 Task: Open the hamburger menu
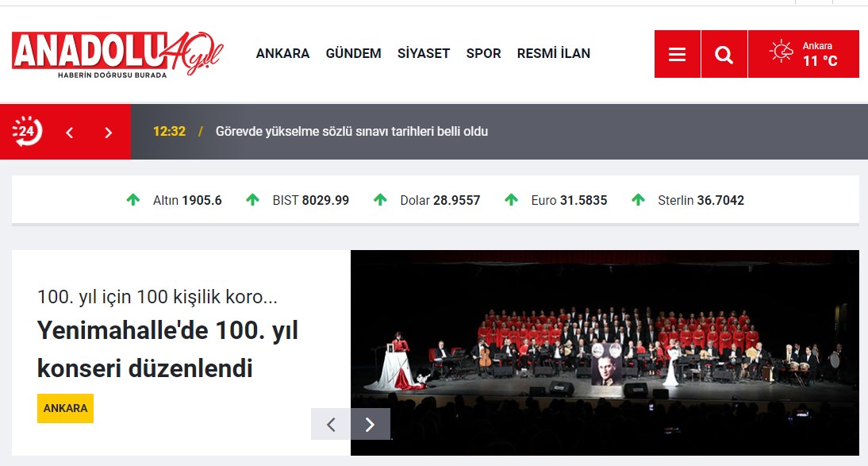point(677,53)
